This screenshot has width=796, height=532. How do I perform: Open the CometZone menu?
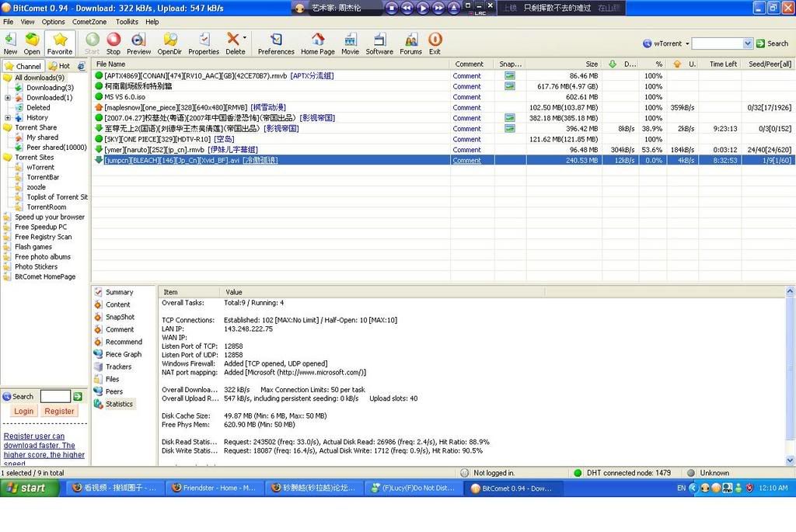(89, 22)
